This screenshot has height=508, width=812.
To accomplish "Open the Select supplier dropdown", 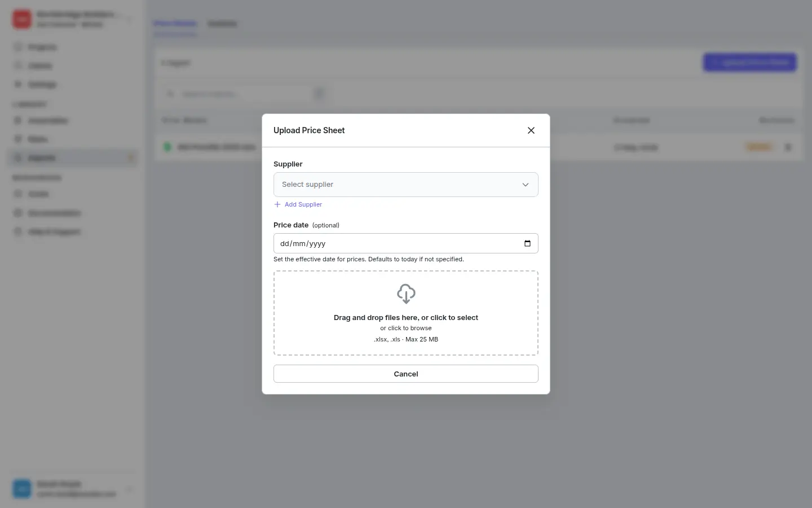I will pos(406,185).
